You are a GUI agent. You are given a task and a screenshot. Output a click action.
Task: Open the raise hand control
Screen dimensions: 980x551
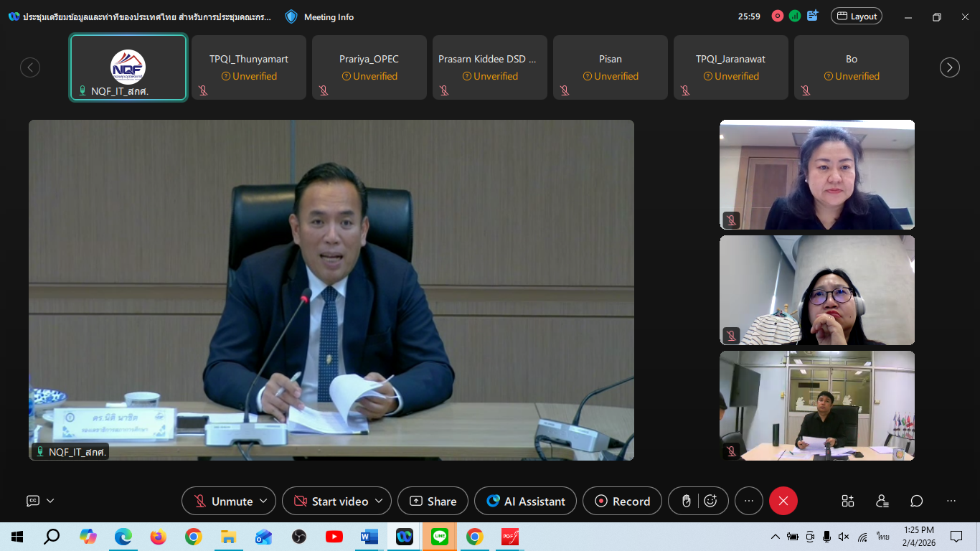pos(686,501)
